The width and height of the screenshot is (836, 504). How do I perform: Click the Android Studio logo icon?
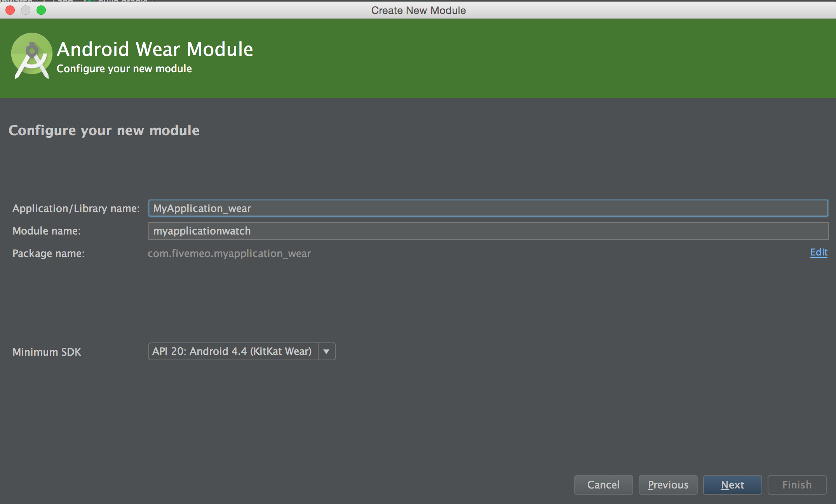pyautogui.click(x=31, y=56)
